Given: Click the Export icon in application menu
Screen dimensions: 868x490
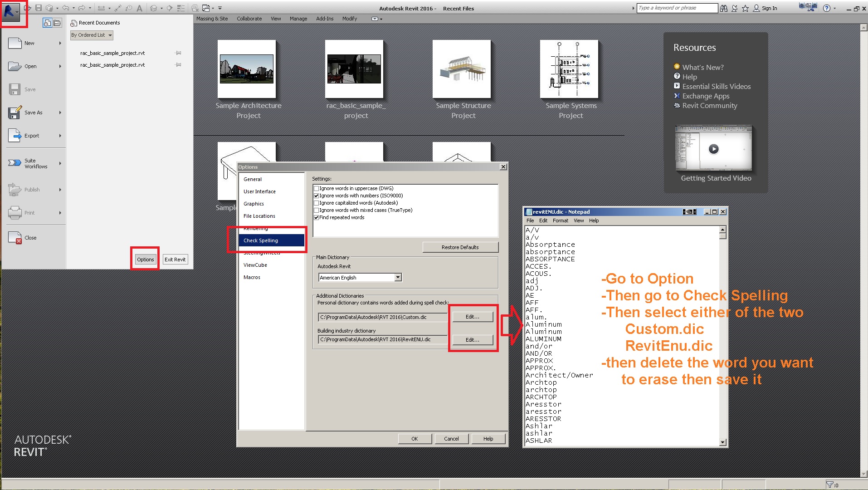Looking at the screenshot, I should coord(15,136).
